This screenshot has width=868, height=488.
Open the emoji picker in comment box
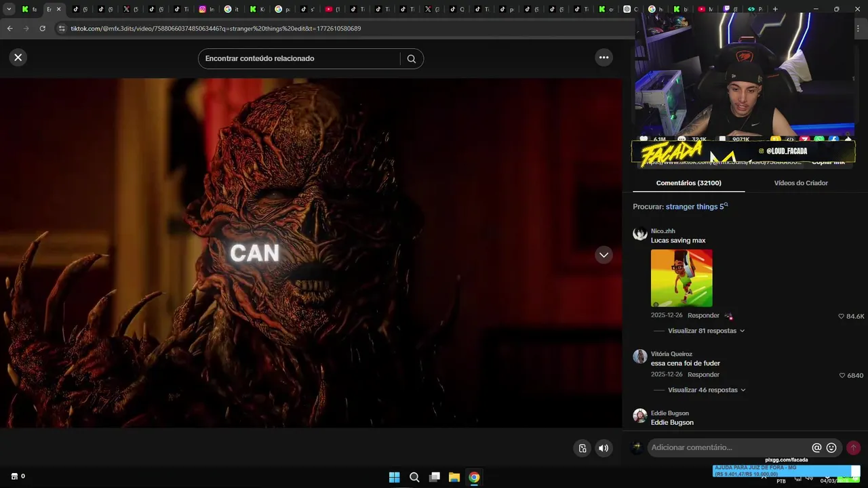(831, 448)
